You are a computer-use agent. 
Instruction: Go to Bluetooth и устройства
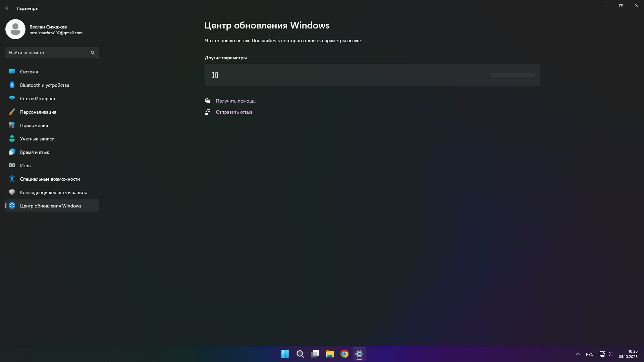click(52, 85)
